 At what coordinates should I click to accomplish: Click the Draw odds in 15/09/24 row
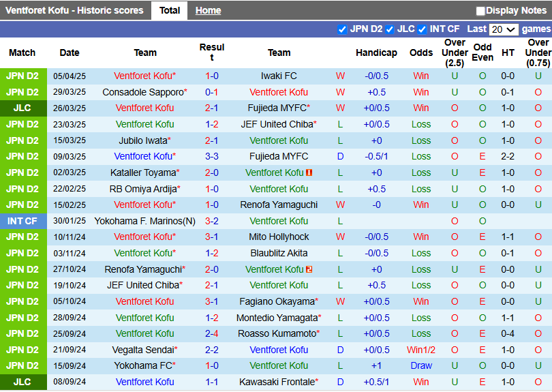tap(421, 366)
